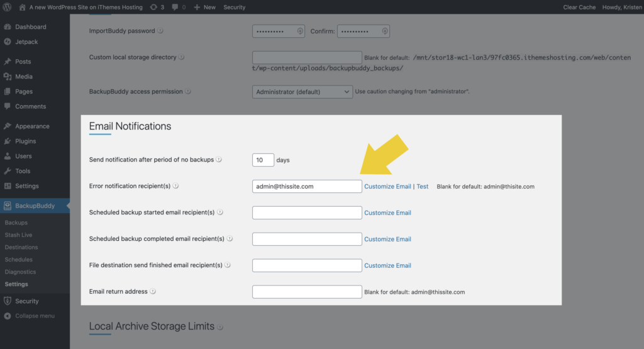
Task: Show the ImportBuddy password reveal icon
Action: point(300,31)
